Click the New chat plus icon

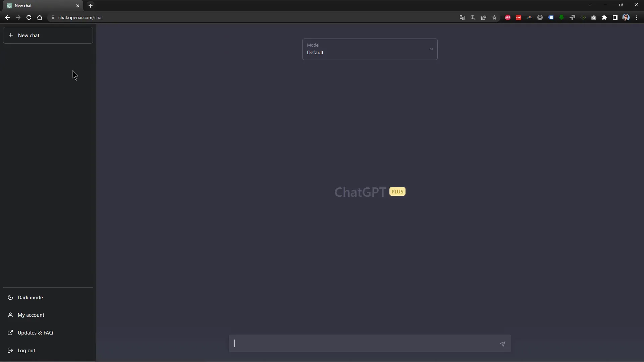(11, 35)
